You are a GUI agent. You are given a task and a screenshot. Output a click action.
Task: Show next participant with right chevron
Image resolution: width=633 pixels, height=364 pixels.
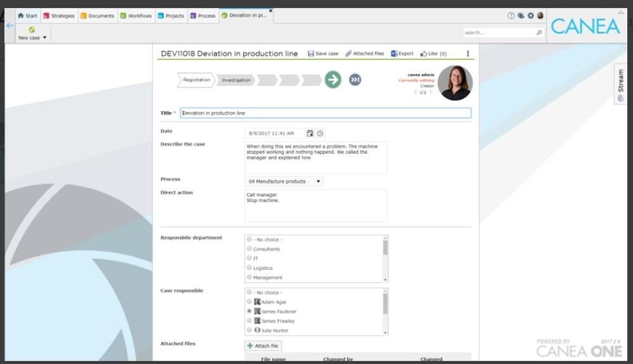click(430, 92)
